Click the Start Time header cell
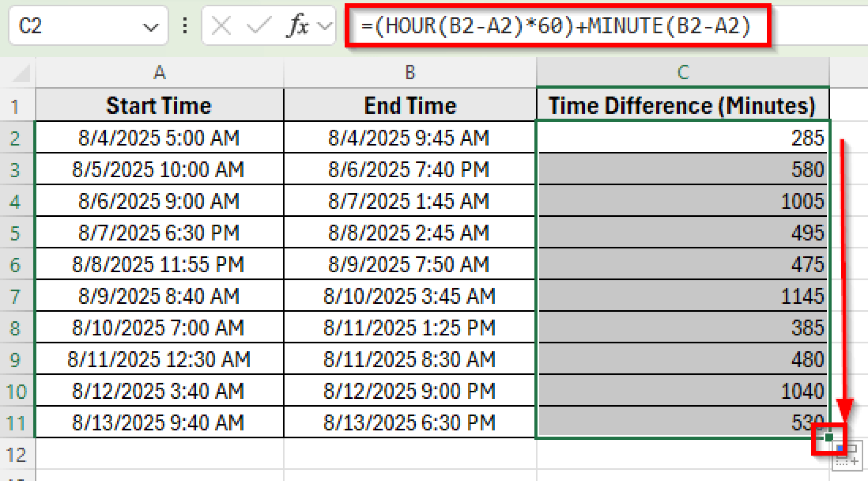Viewport: 868px width, 481px height. point(159,106)
